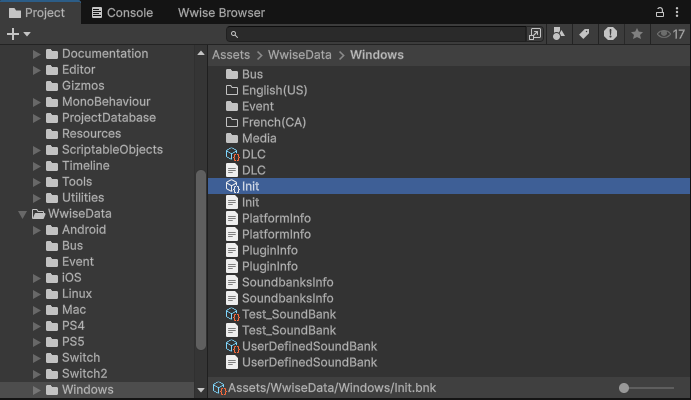691x400 pixels.
Task: Click the Project search input field
Action: (380, 34)
